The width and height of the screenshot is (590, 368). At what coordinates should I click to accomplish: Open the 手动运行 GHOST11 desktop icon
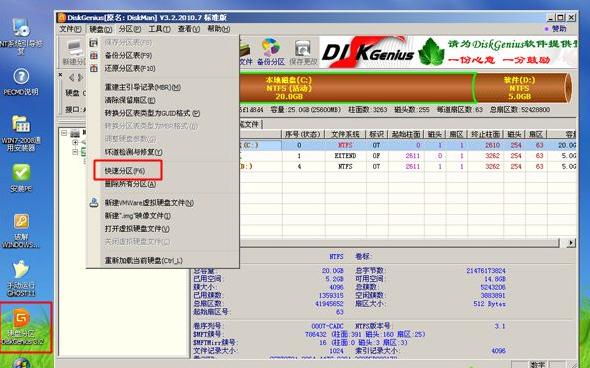click(21, 277)
